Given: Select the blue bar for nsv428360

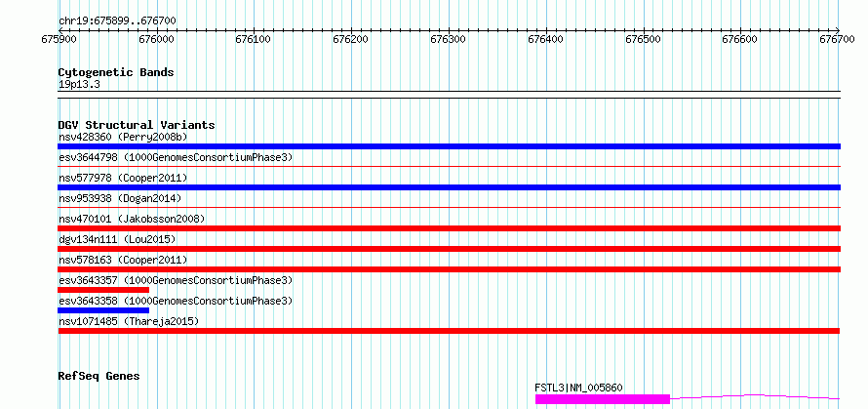Looking at the screenshot, I should click(449, 146).
